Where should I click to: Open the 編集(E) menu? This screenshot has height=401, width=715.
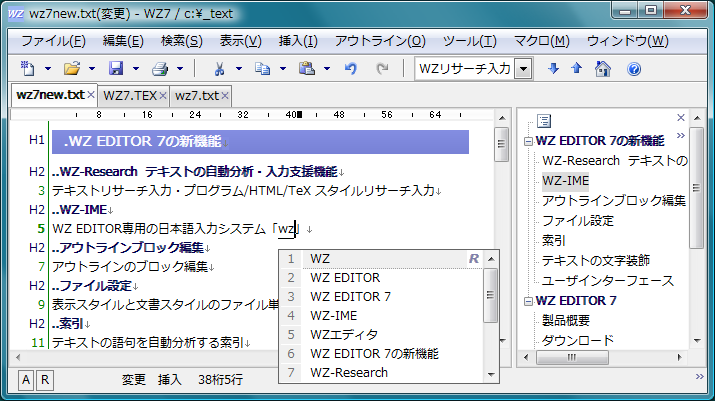click(x=123, y=41)
